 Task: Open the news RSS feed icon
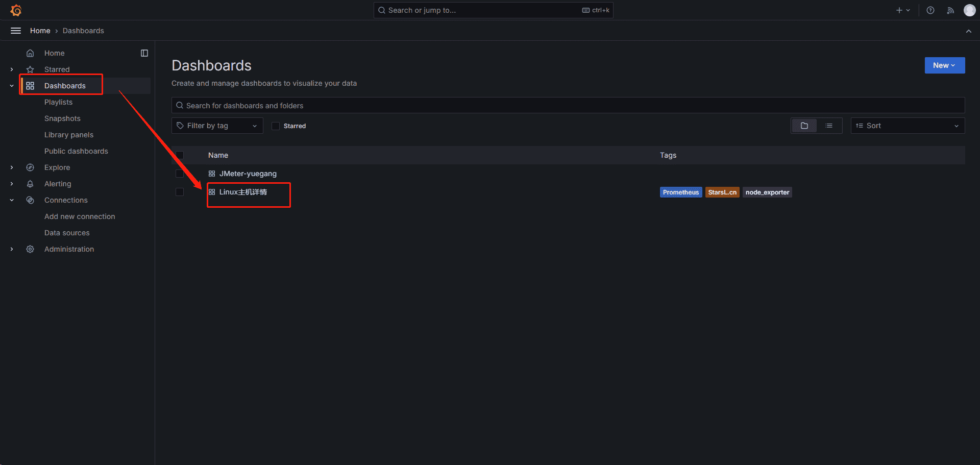point(950,10)
